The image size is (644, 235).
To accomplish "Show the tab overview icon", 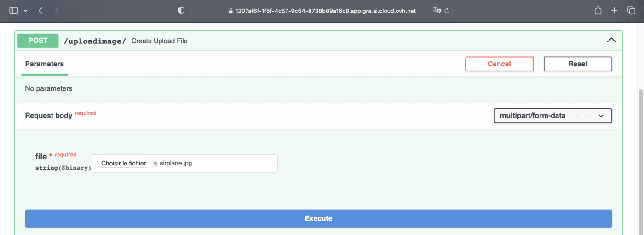I will pyautogui.click(x=631, y=10).
